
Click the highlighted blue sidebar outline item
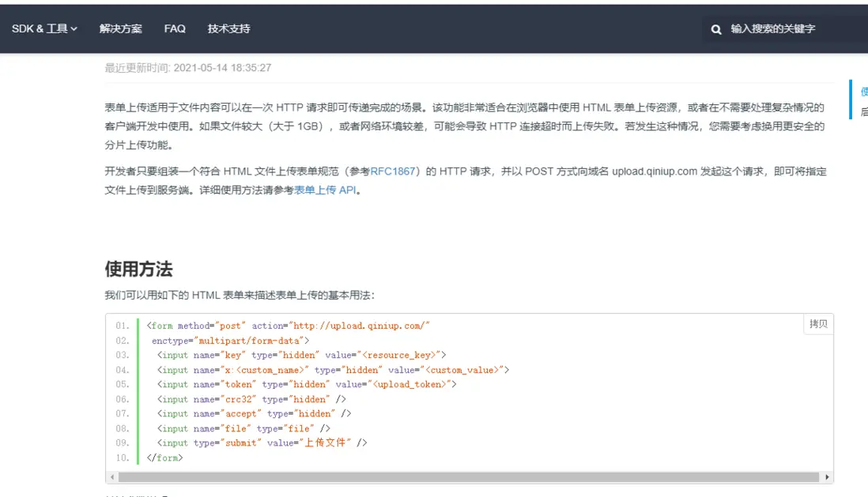864,92
